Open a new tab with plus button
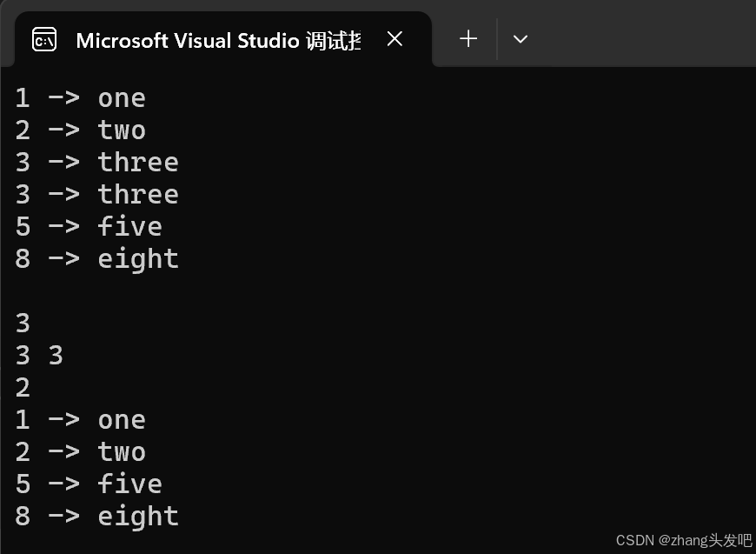This screenshot has height=554, width=756. click(x=468, y=39)
